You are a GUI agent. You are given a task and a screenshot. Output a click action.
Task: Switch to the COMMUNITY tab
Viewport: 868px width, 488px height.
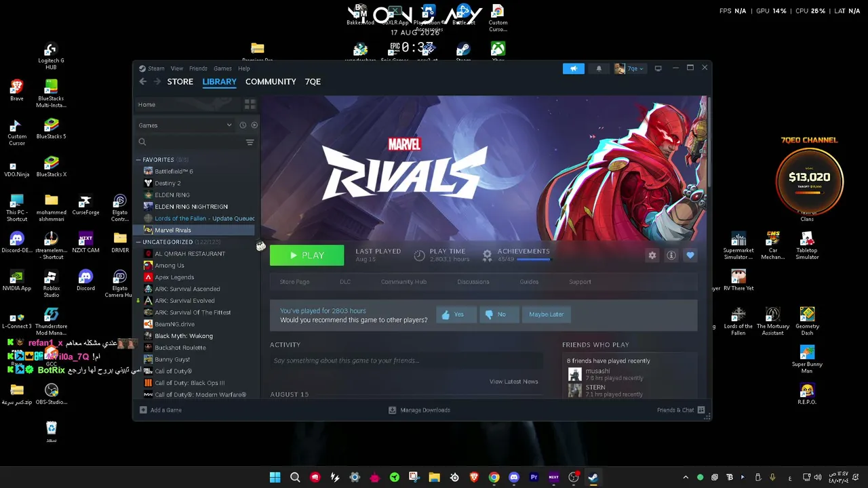click(x=271, y=81)
